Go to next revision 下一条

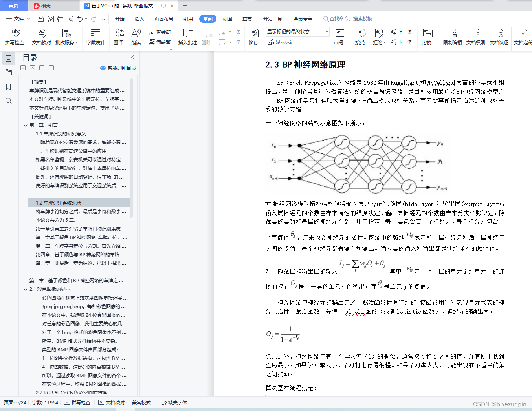coord(401,42)
